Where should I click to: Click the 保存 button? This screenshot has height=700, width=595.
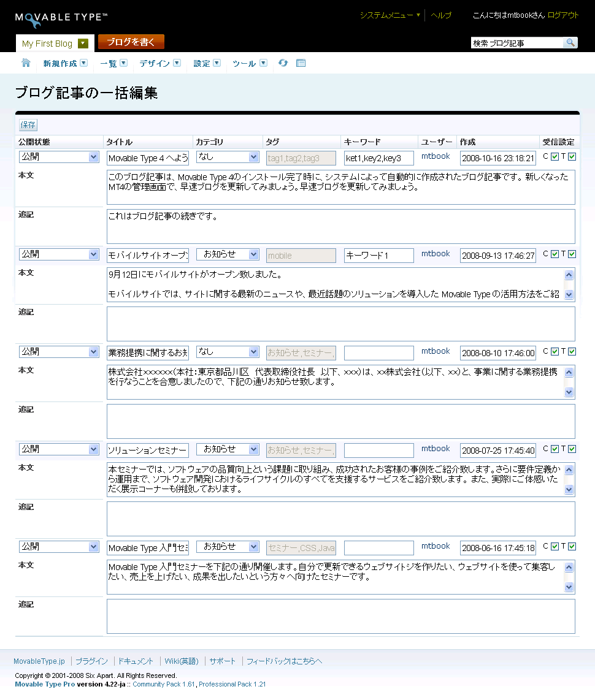click(x=28, y=125)
